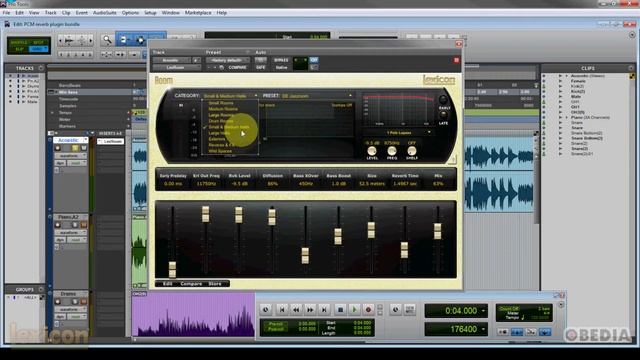Start playback with the green Play button
The width and height of the screenshot is (640, 360).
click(x=354, y=310)
